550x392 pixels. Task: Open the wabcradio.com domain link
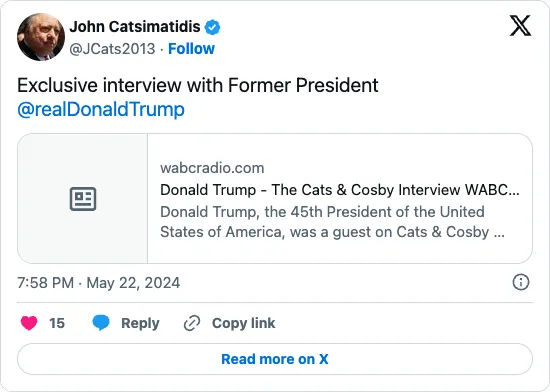212,168
